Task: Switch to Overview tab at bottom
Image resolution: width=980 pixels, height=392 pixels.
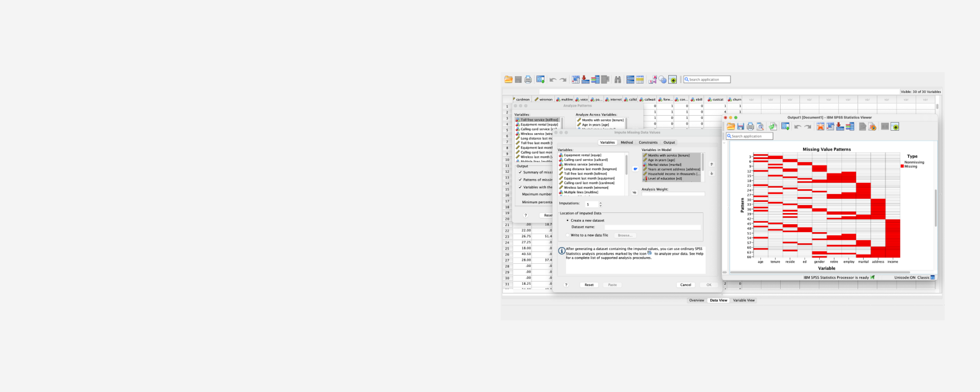Action: tap(697, 300)
